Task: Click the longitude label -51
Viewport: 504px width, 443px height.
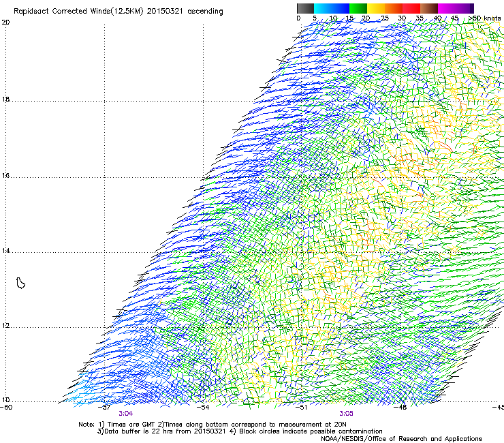Action: pyautogui.click(x=302, y=407)
